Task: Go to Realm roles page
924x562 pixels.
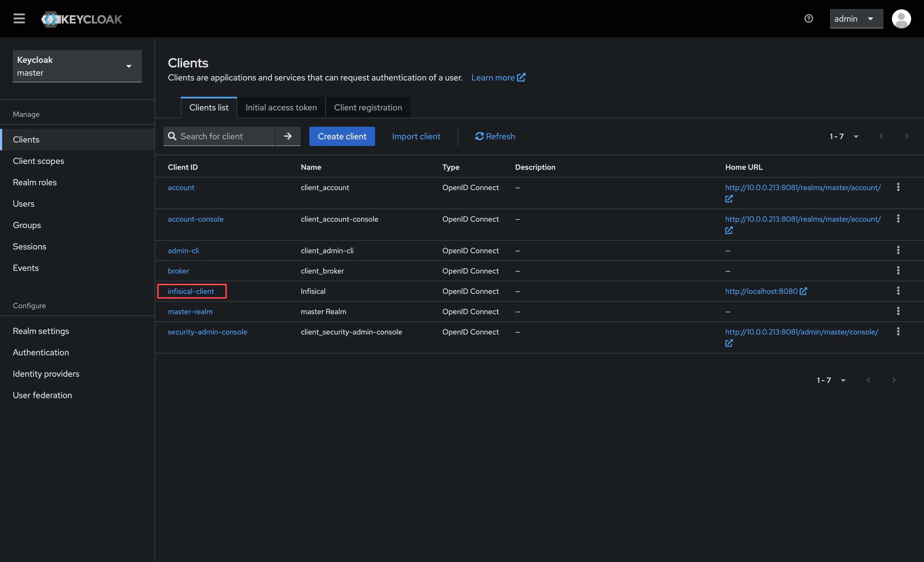Action: pos(77,182)
